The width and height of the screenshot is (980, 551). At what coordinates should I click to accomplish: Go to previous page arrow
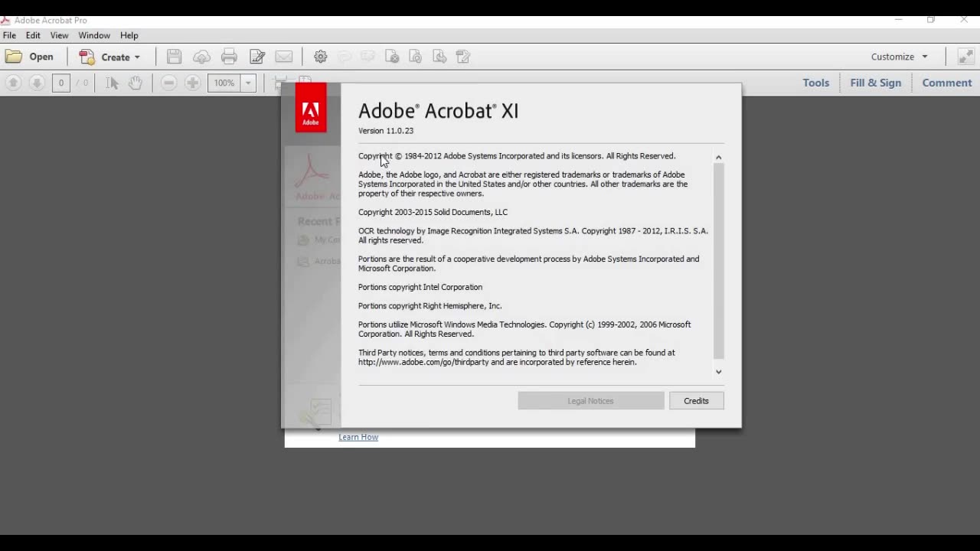[x=13, y=83]
